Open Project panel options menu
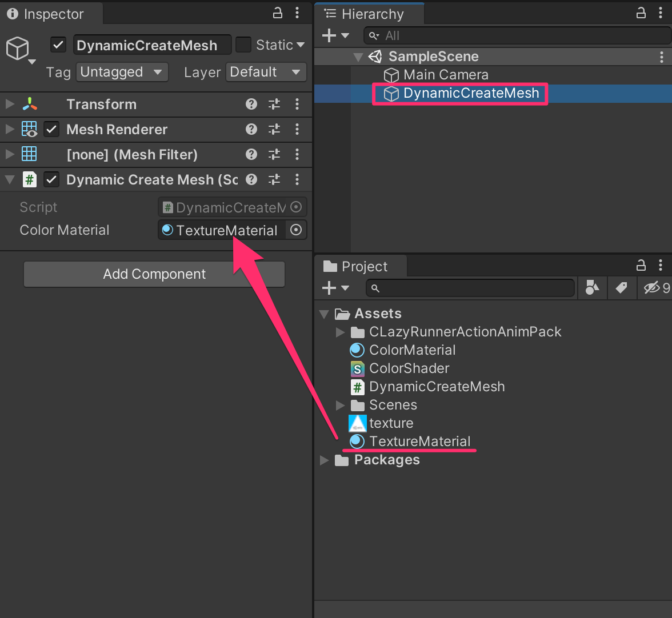The width and height of the screenshot is (672, 618). 660,266
